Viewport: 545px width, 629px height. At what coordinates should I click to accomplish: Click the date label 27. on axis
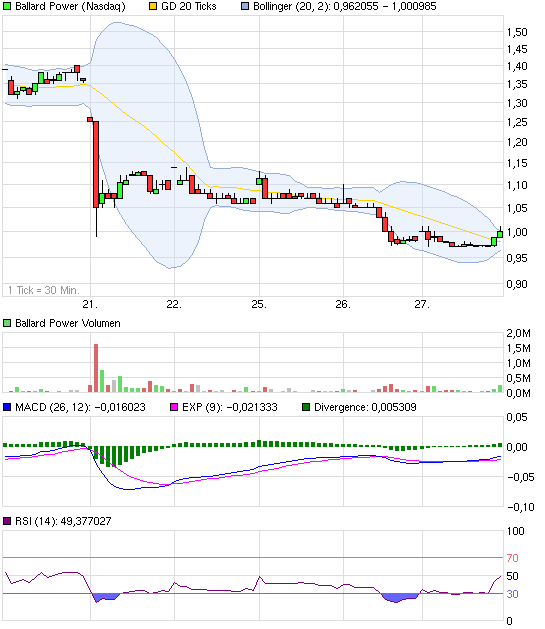coord(422,304)
